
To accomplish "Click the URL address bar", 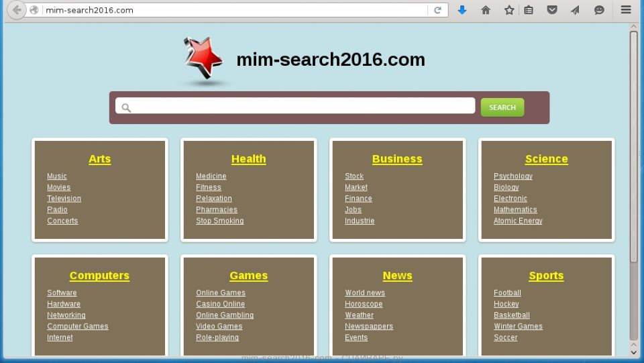I will click(235, 10).
